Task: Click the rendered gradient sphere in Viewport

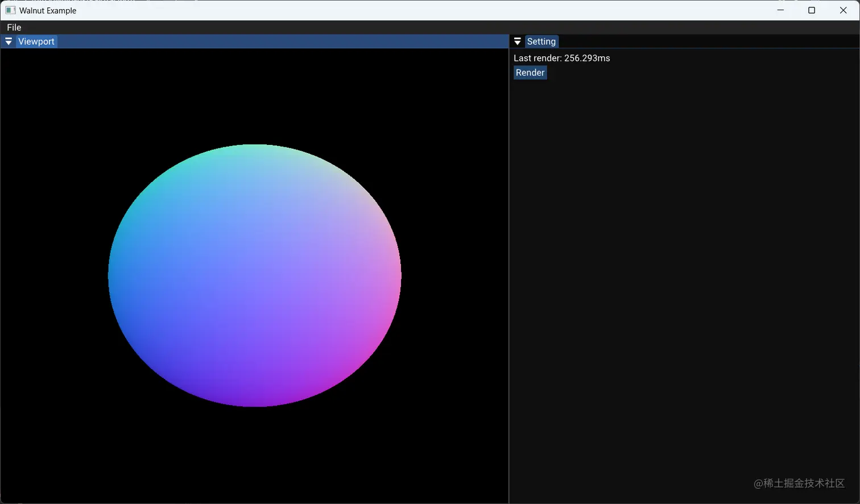Action: (x=255, y=275)
